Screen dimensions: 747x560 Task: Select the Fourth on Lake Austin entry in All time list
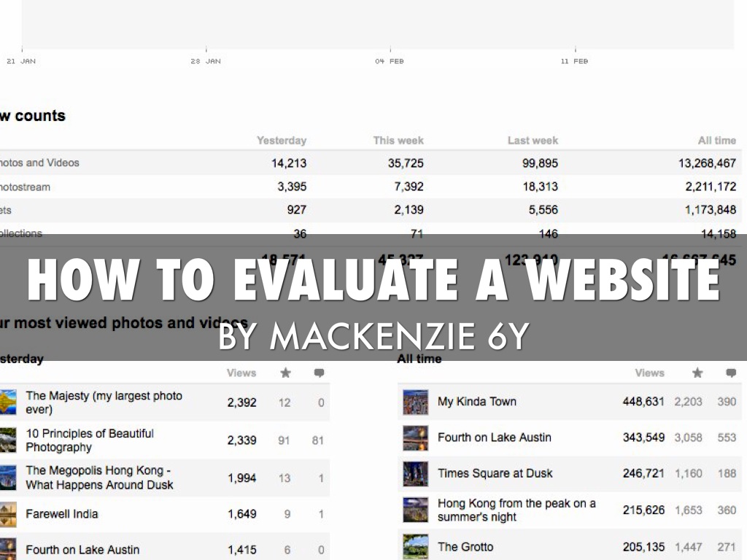[x=494, y=437]
